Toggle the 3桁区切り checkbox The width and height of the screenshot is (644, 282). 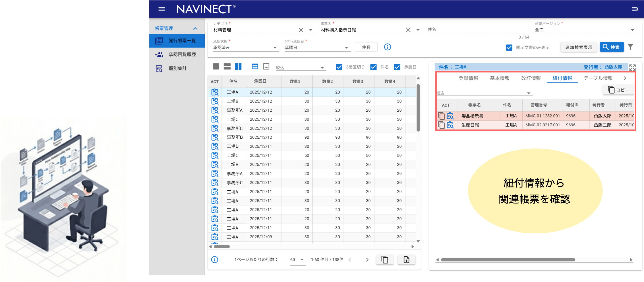(x=339, y=67)
